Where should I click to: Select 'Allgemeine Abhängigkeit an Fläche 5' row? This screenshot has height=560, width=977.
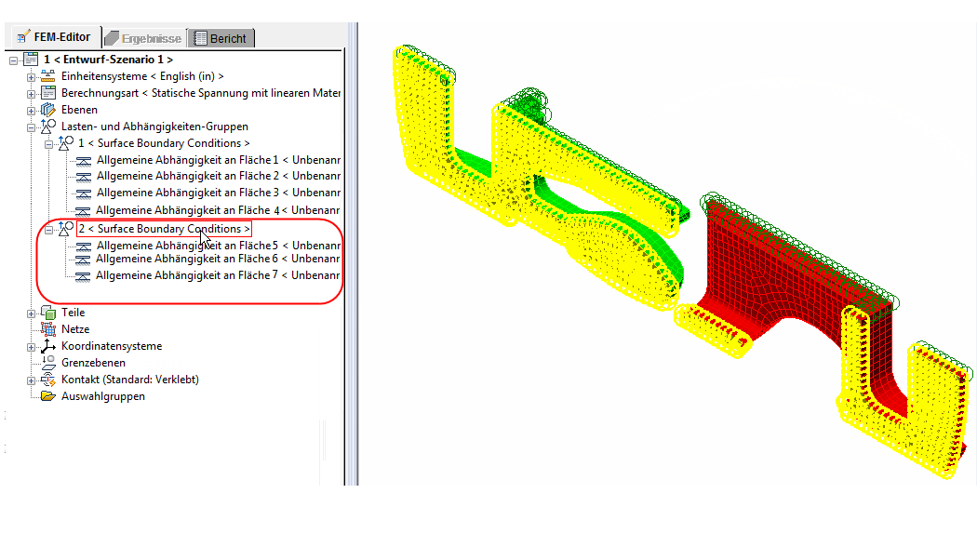click(218, 246)
